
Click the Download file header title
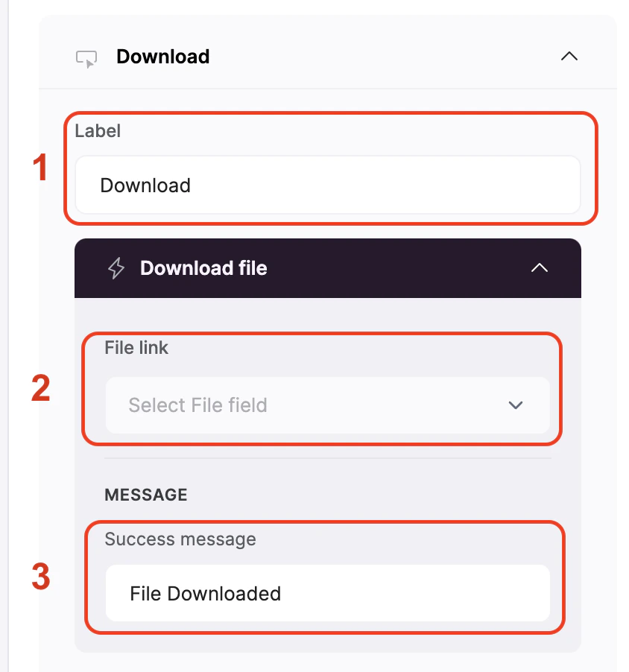(x=203, y=268)
